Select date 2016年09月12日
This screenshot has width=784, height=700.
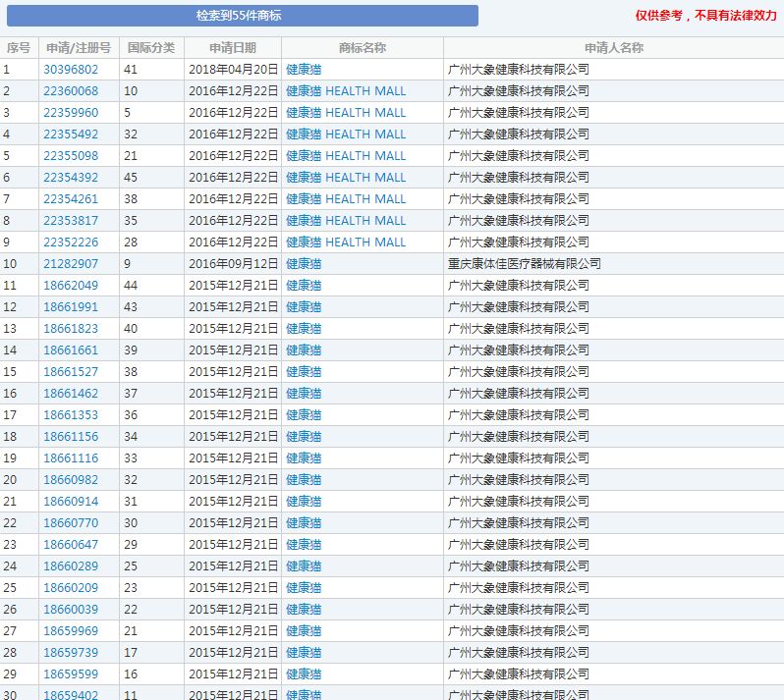(x=234, y=264)
